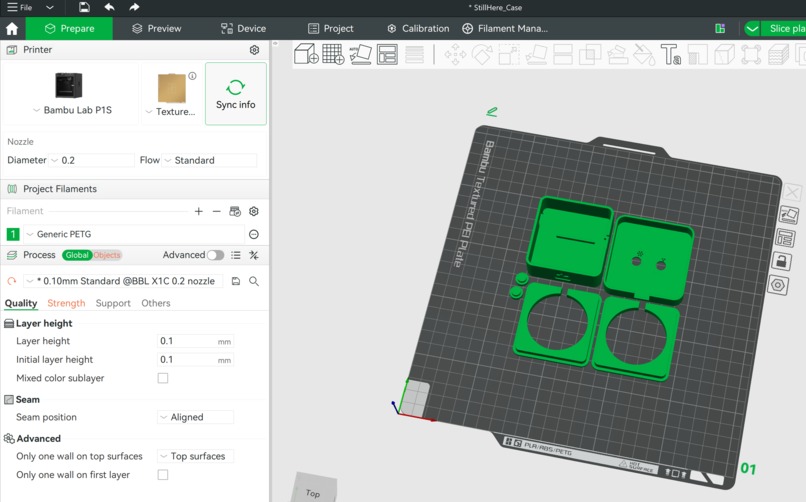Image resolution: width=806 pixels, height=502 pixels.
Task: Enable Only one wall on first layer
Action: pos(163,475)
